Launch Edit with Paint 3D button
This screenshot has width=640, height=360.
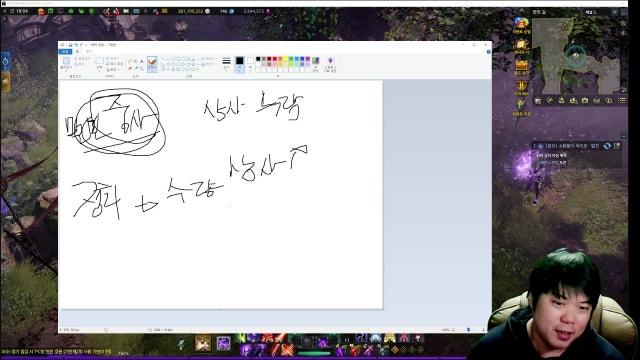click(330, 64)
